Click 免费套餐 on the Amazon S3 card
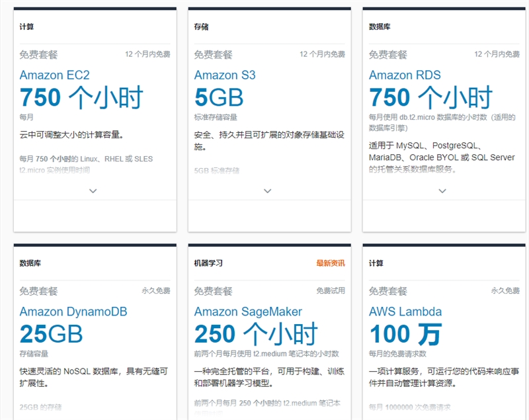 pos(213,54)
